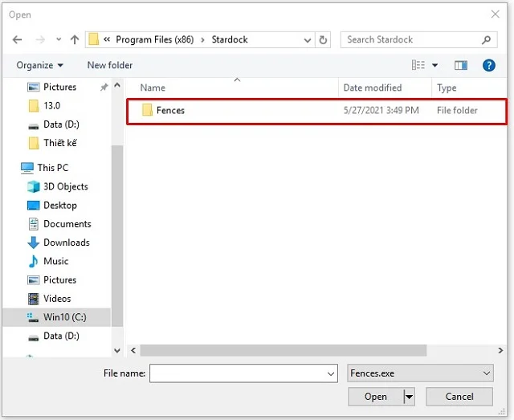Select This PC in the navigation pane
514x420 pixels.
pyautogui.click(x=45, y=168)
